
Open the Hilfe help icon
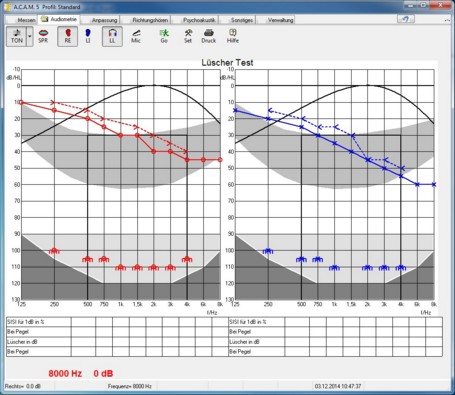(233, 36)
